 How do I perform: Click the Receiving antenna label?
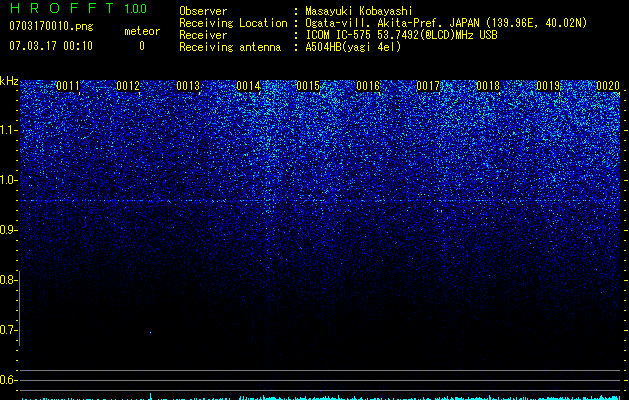pyautogui.click(x=230, y=47)
